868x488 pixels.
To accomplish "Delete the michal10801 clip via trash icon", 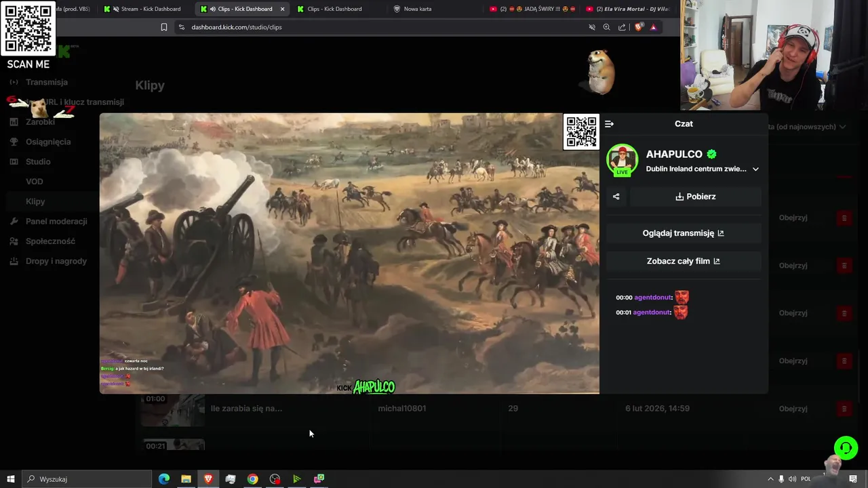I will tap(844, 409).
